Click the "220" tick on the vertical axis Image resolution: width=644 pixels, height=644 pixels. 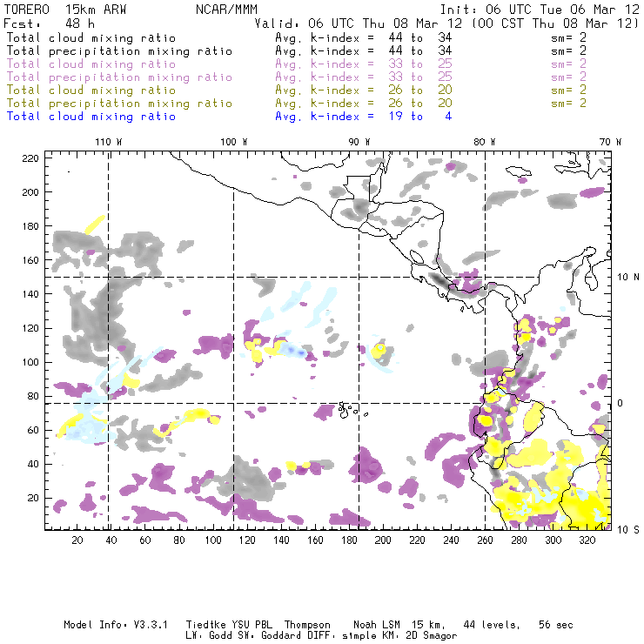click(x=30, y=158)
